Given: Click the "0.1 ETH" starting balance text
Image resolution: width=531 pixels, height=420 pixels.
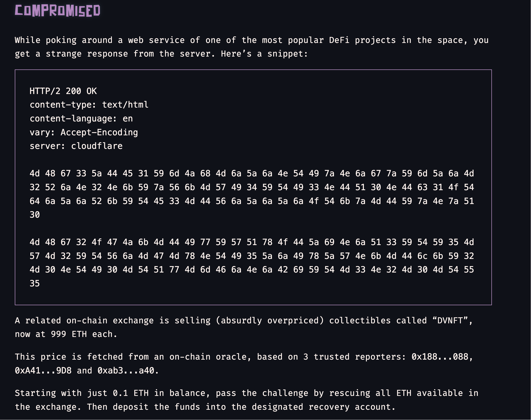Looking at the screenshot, I should 131,393.
